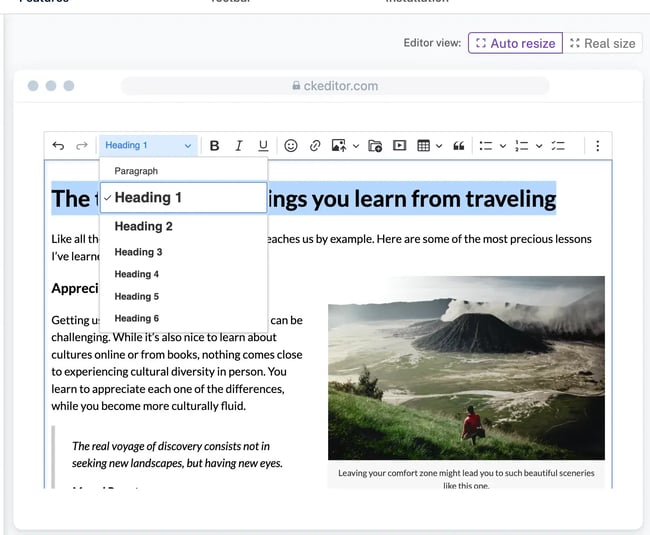Screen dimensions: 650x535
Task: Insert media embed
Action: pos(399,145)
